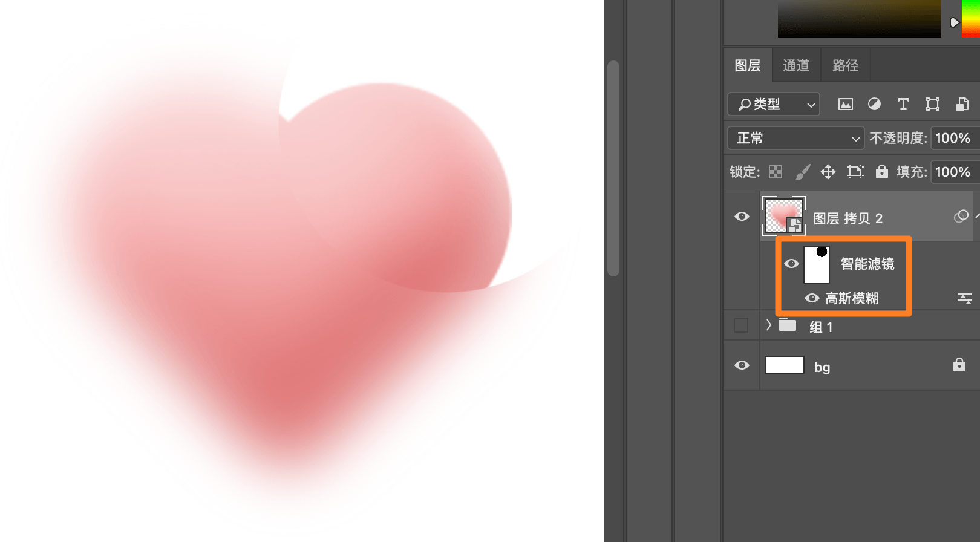The image size is (980, 542).
Task: Switch to the 通道 (Channels) tab
Action: point(795,65)
